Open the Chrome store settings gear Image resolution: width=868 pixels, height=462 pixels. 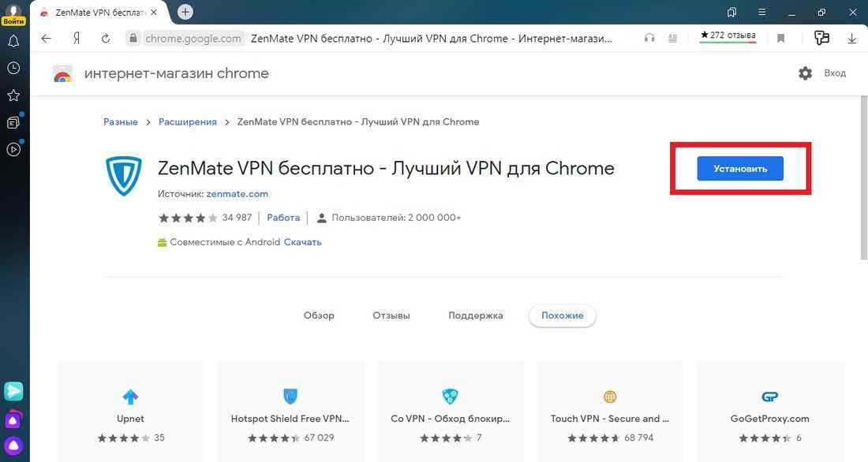(x=805, y=73)
